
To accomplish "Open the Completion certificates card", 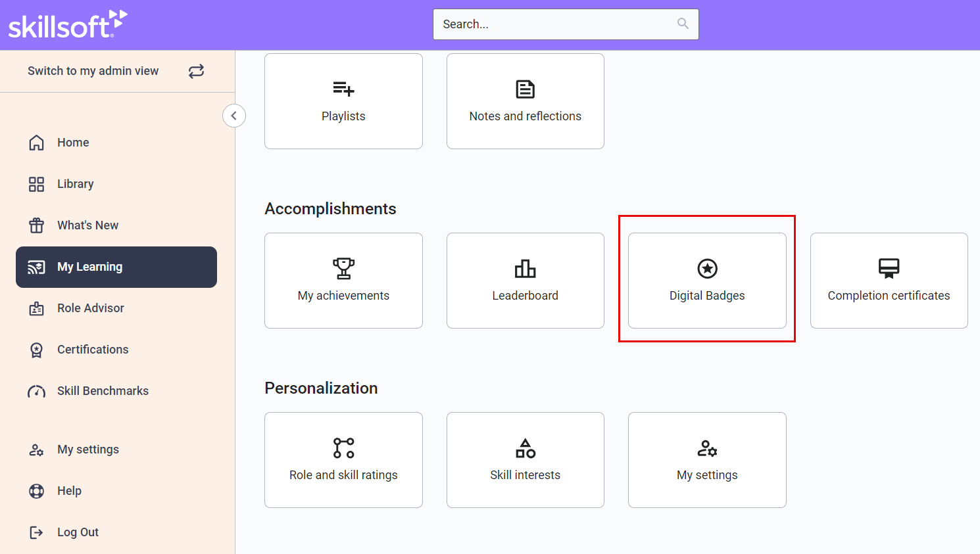I will tap(889, 281).
